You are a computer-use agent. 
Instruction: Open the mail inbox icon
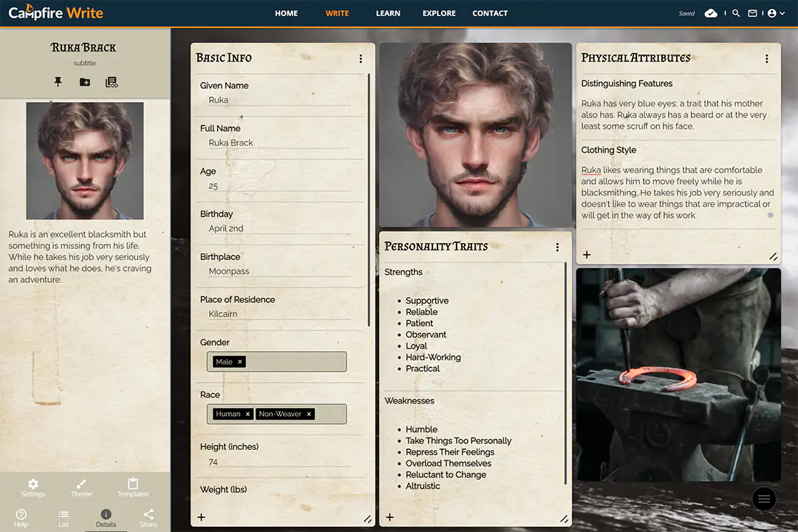pyautogui.click(x=753, y=13)
